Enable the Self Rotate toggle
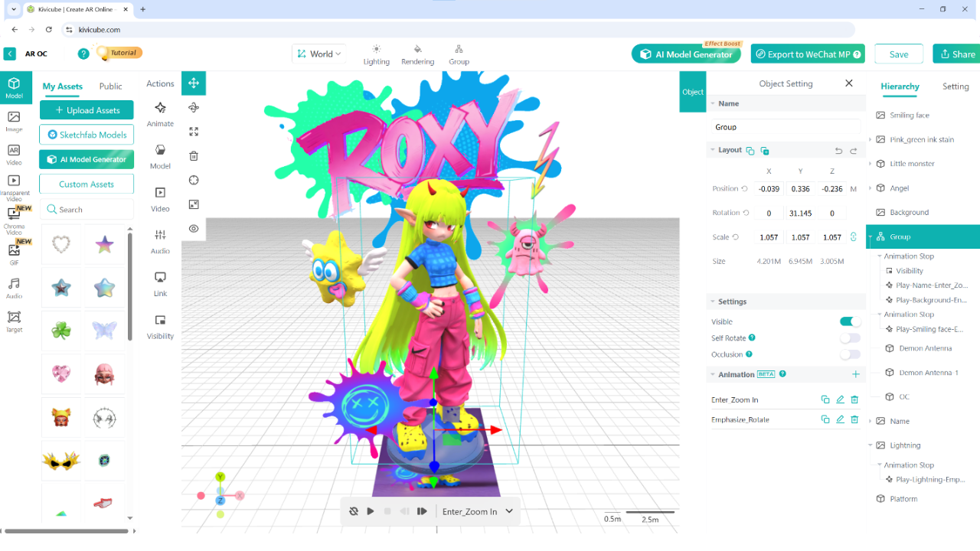 pos(849,338)
